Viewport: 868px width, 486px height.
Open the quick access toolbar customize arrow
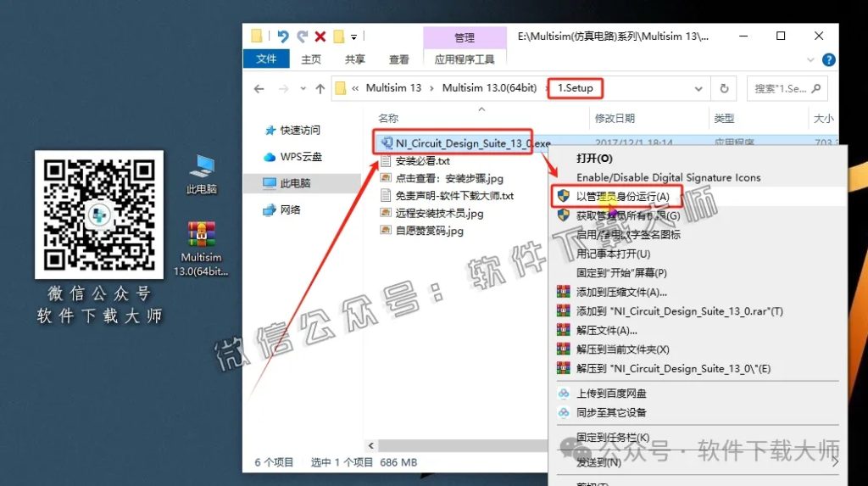[x=353, y=37]
